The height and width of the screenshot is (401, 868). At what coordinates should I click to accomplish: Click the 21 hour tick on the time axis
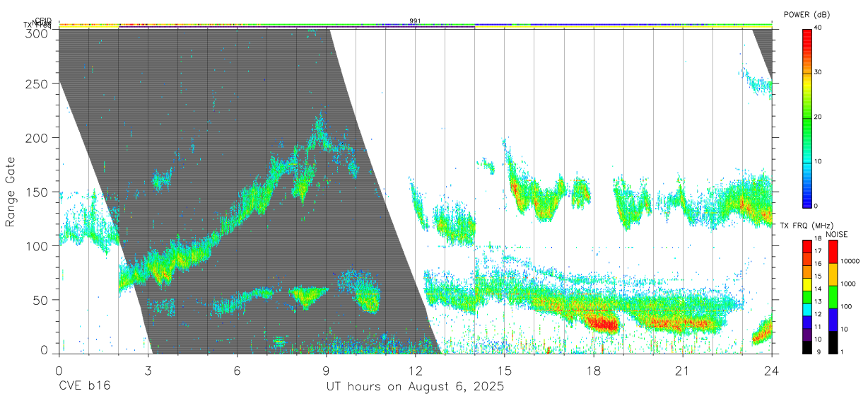coord(683,371)
